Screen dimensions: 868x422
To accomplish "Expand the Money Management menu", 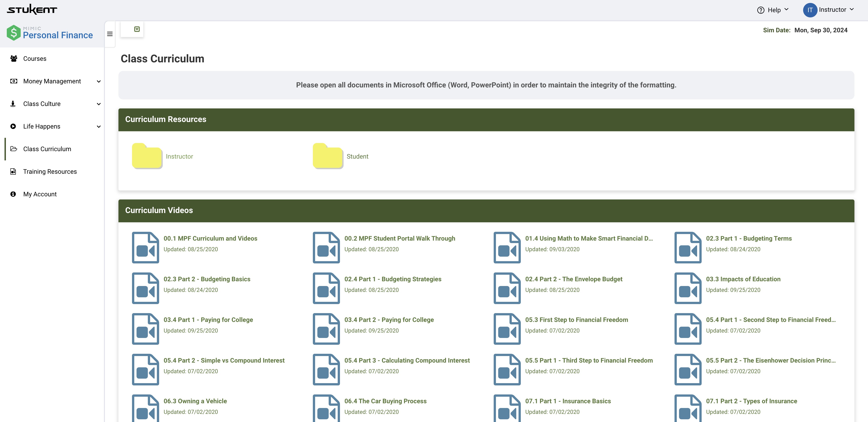I will 52,81.
